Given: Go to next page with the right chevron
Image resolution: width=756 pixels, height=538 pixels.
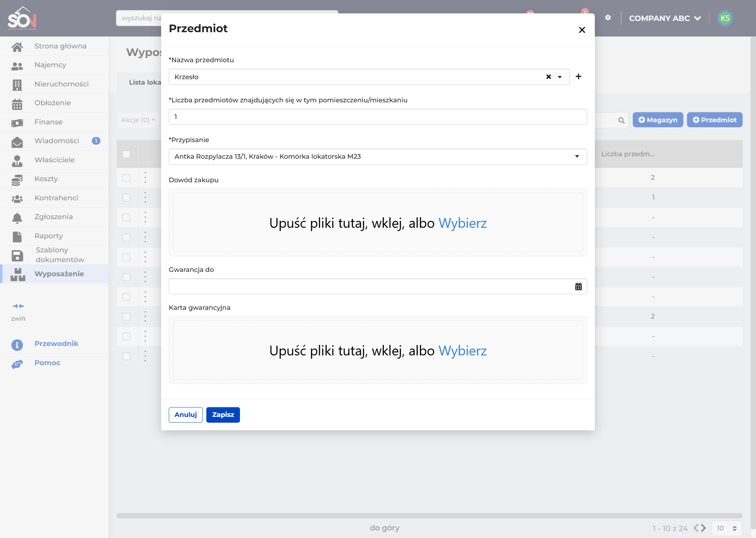Looking at the screenshot, I should click(703, 528).
